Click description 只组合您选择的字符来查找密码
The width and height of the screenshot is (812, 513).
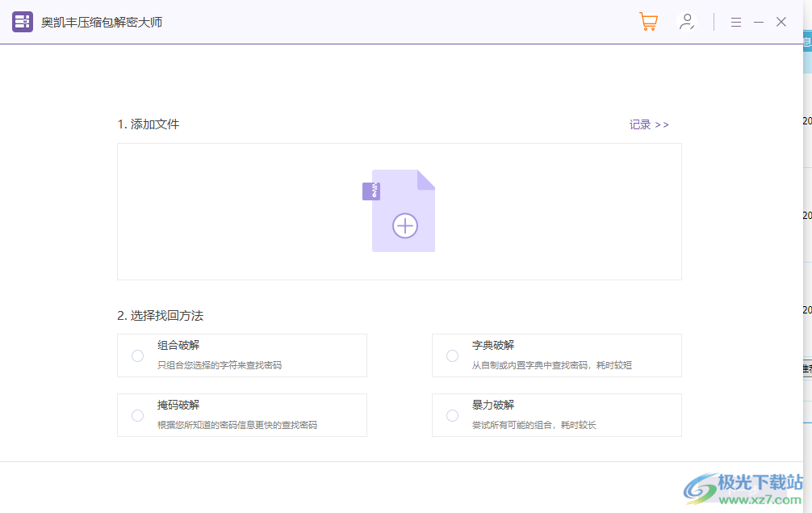[220, 365]
